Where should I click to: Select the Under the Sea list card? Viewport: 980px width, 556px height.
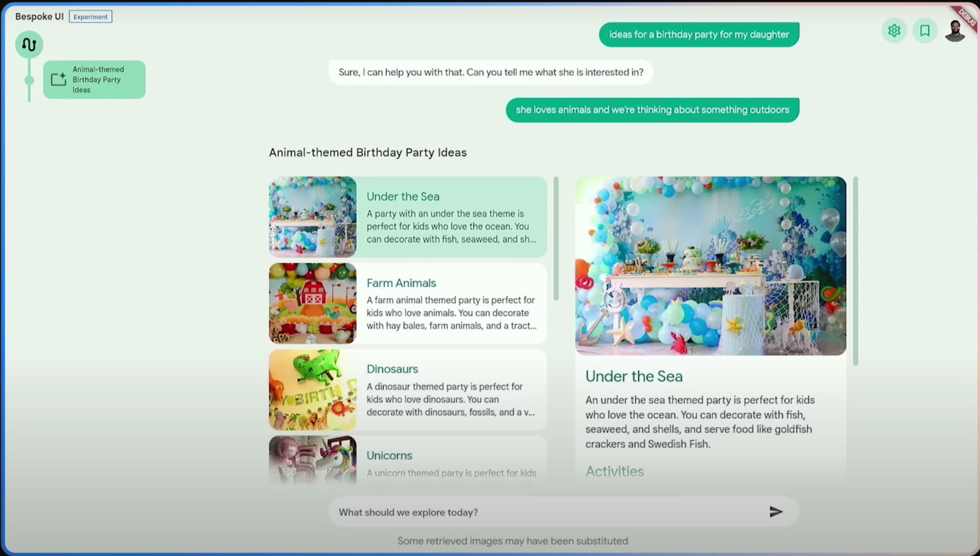(451, 217)
